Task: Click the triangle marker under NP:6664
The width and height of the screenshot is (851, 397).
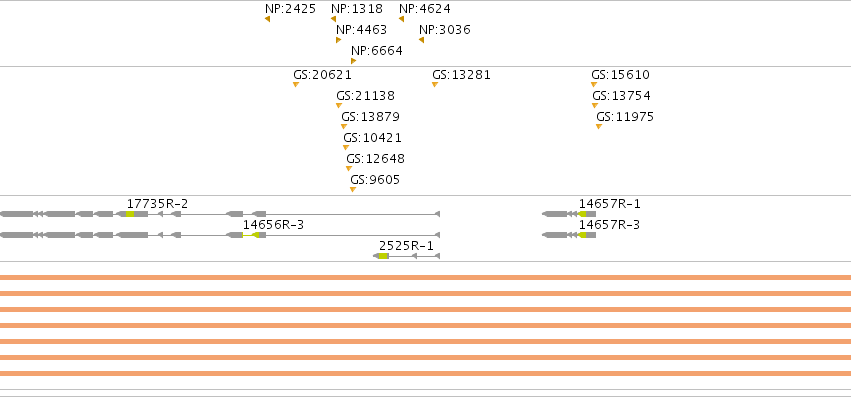Action: [x=353, y=61]
